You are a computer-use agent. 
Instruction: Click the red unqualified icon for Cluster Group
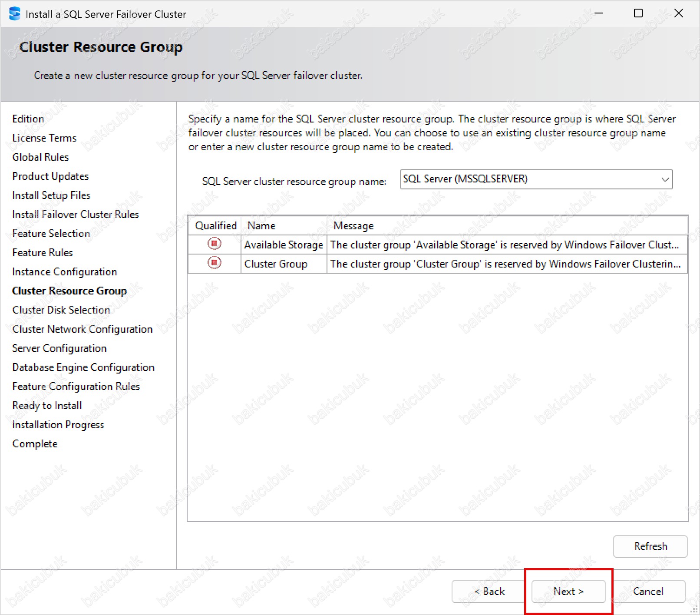(x=215, y=263)
